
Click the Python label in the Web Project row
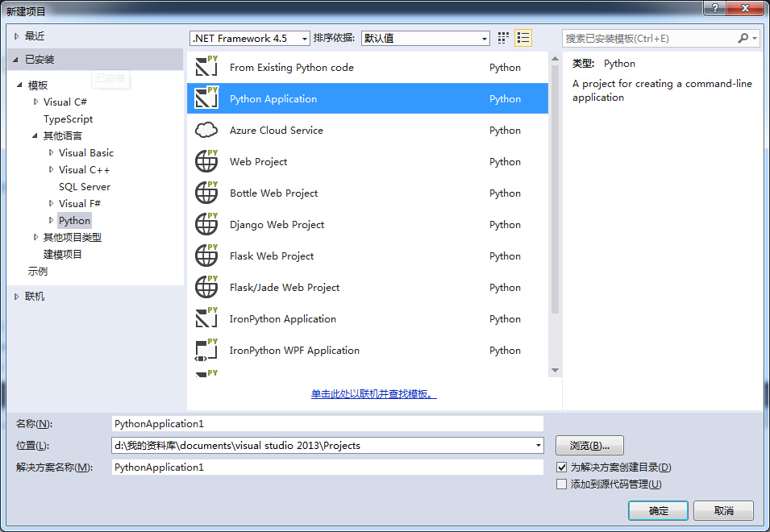click(505, 161)
